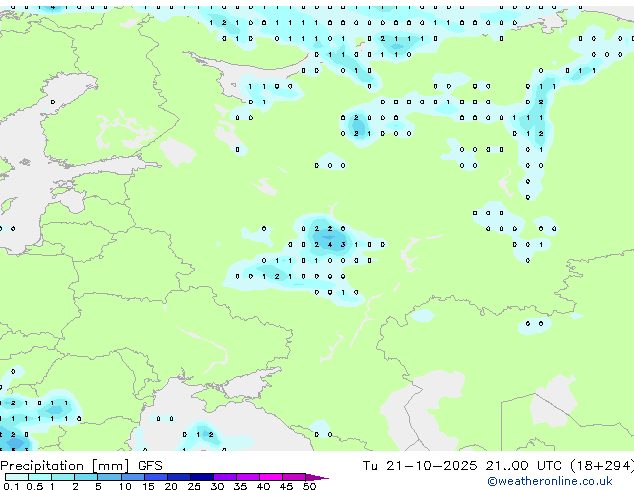
Task: Open the weatheronline.co.uk copyright link
Action: [549, 481]
